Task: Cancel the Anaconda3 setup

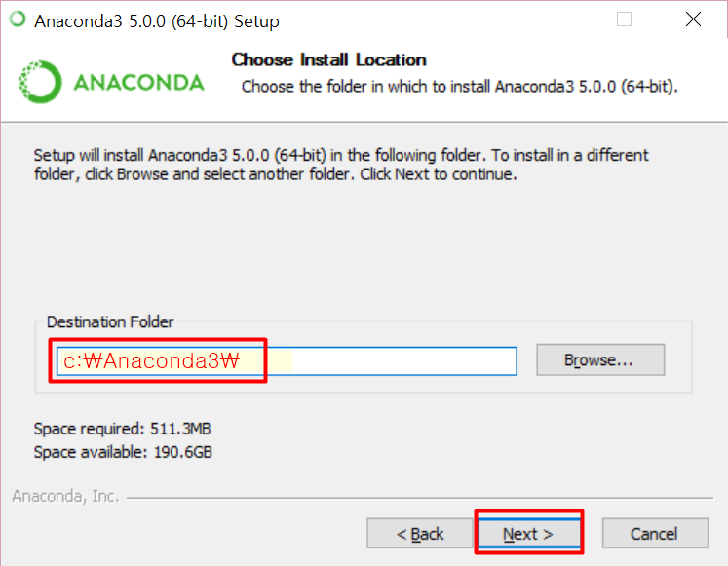Action: 655,534
